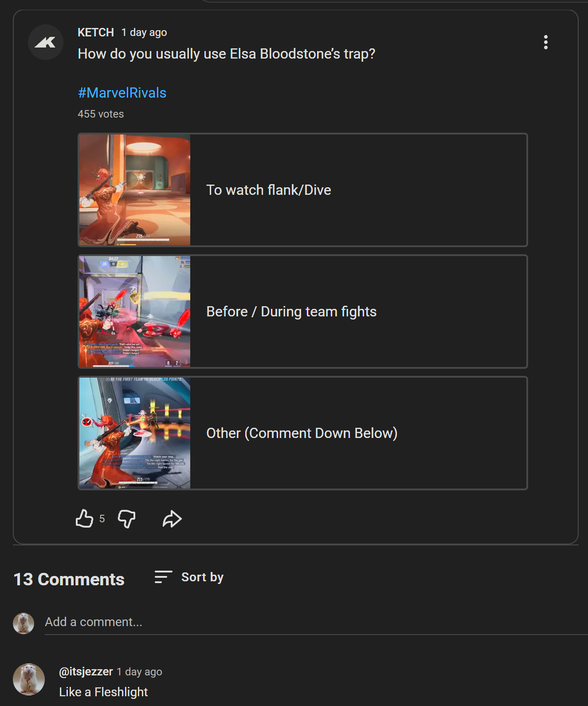Vote for "To watch flank/Dive"
Viewport: 588px width, 706px height.
pyautogui.click(x=357, y=190)
